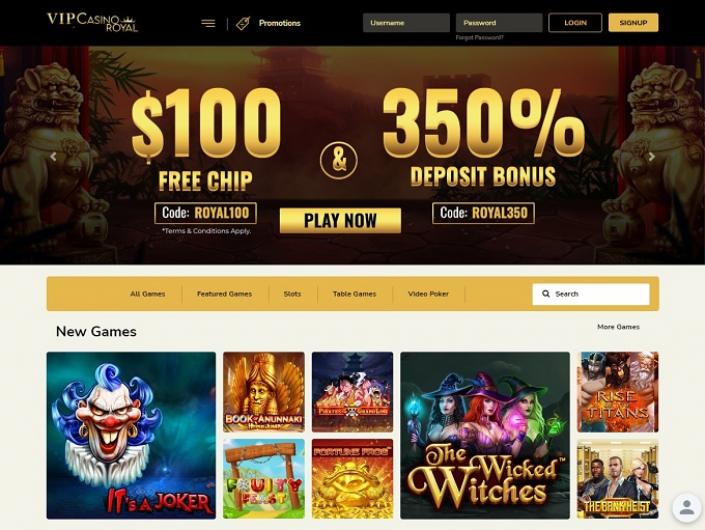Click the Username input field
705x530 pixels.
click(406, 22)
